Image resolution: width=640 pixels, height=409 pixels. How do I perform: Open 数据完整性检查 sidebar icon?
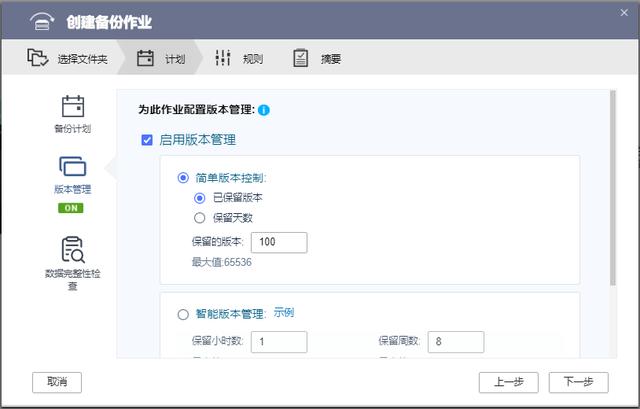click(x=73, y=249)
